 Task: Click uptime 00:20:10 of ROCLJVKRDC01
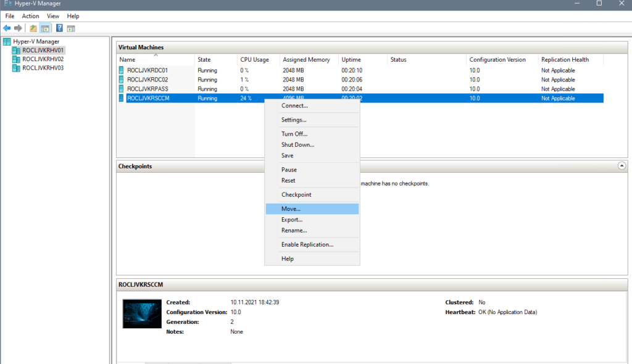click(352, 70)
